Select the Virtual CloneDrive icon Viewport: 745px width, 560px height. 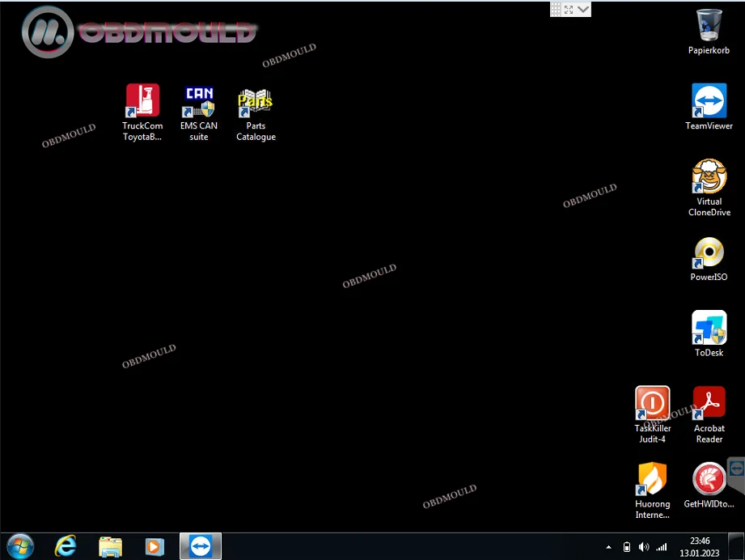(x=709, y=176)
